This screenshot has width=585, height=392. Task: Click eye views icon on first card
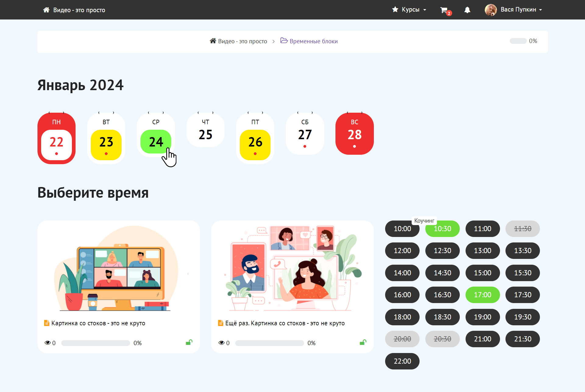pyautogui.click(x=48, y=343)
